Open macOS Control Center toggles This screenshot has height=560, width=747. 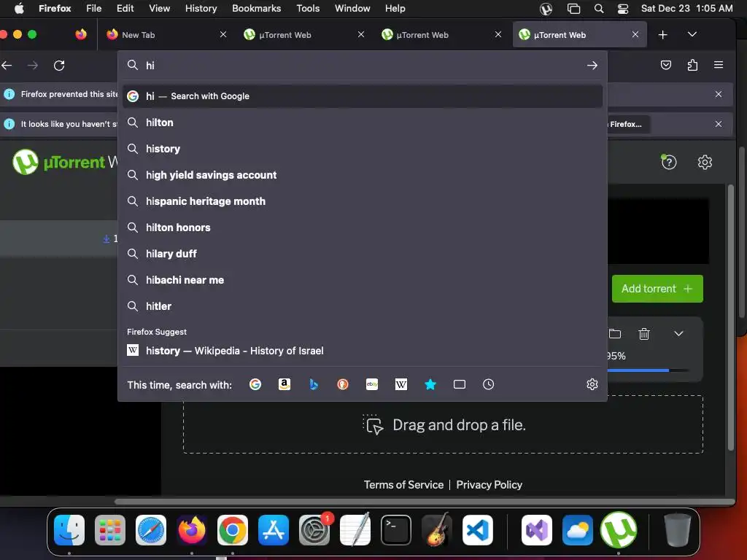point(623,9)
